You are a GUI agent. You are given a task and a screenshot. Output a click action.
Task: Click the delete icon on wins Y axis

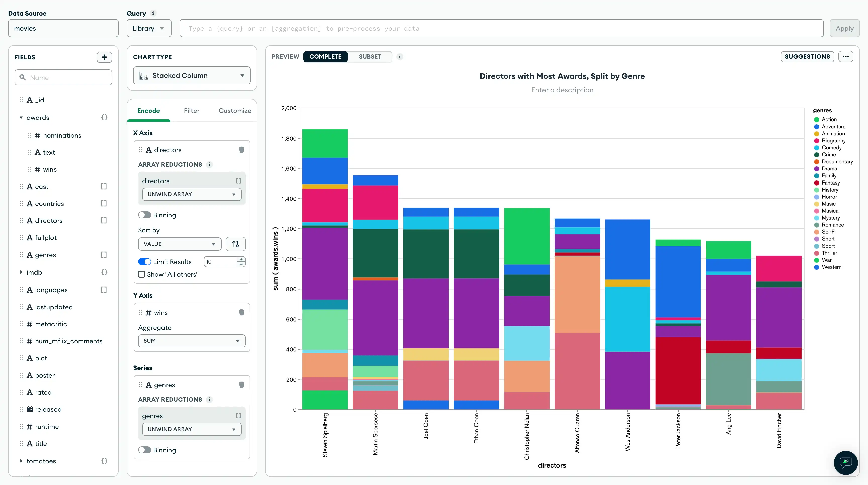click(241, 312)
